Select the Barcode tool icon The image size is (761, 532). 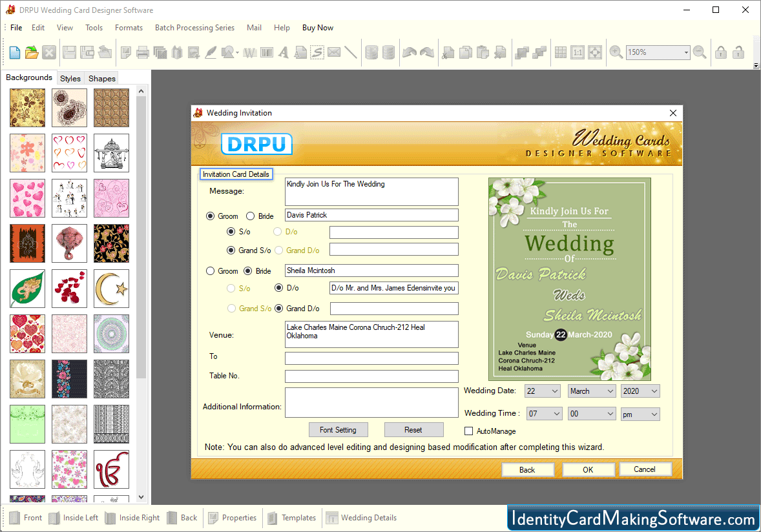267,52
